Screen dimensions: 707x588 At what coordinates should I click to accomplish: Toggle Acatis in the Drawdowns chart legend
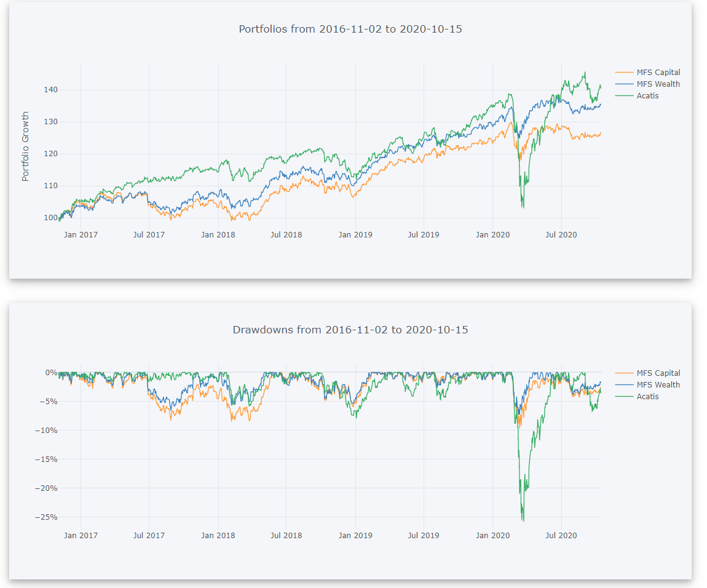[x=647, y=397]
